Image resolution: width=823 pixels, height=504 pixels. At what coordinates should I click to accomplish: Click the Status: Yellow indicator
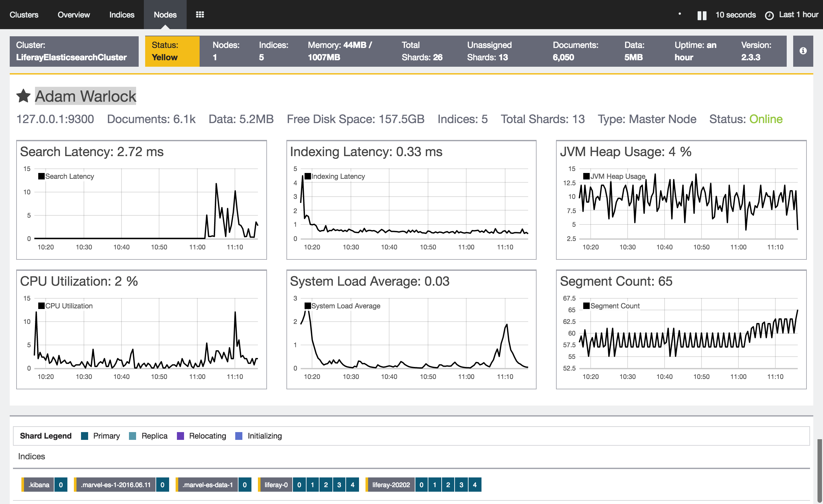172,51
